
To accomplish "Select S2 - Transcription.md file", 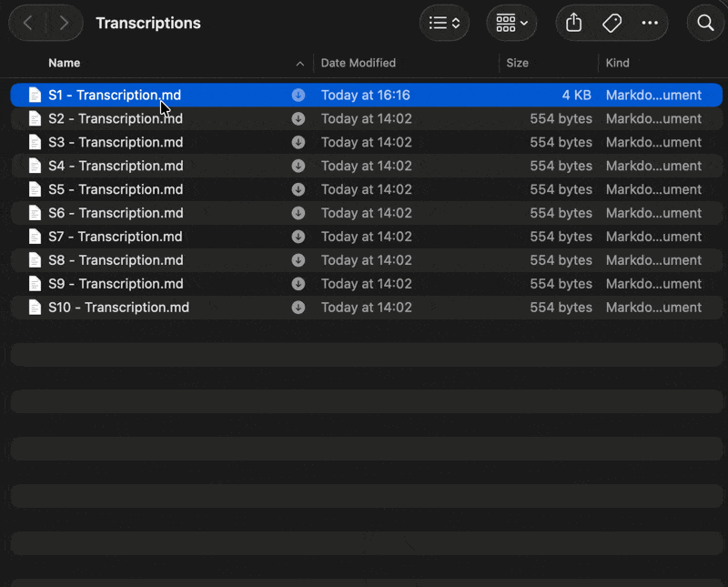I will 116,119.
